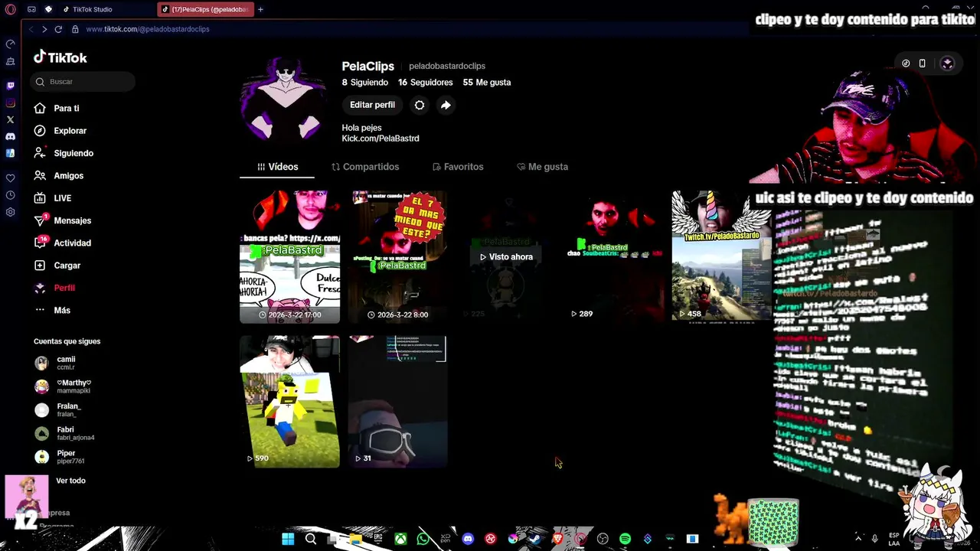Screen dimensions: 980x551
Task: Open 16 Seguidores list
Action: click(426, 82)
